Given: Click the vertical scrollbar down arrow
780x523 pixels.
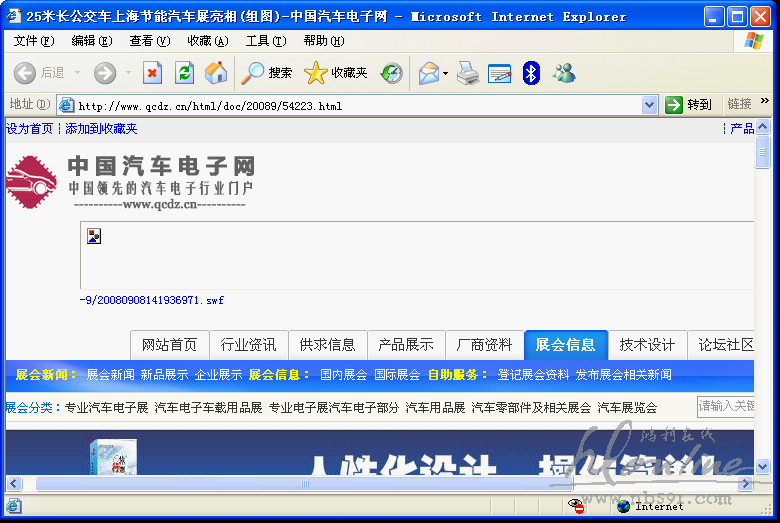Looking at the screenshot, I should (x=763, y=466).
